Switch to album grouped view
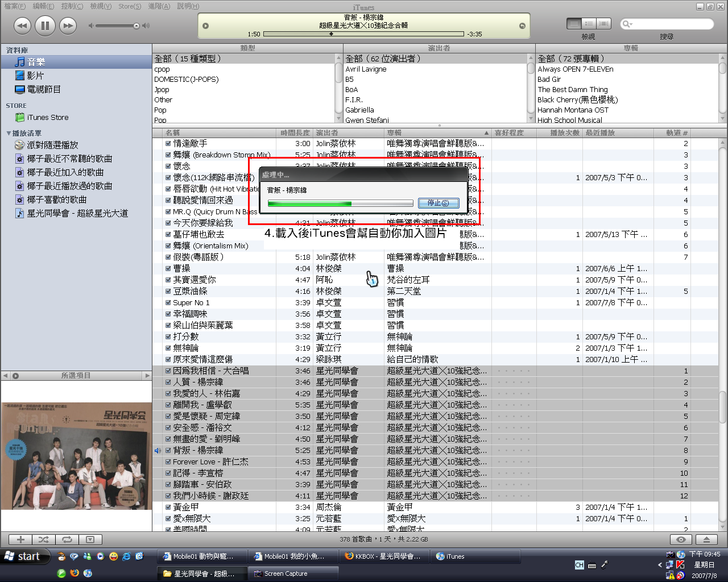 [589, 24]
